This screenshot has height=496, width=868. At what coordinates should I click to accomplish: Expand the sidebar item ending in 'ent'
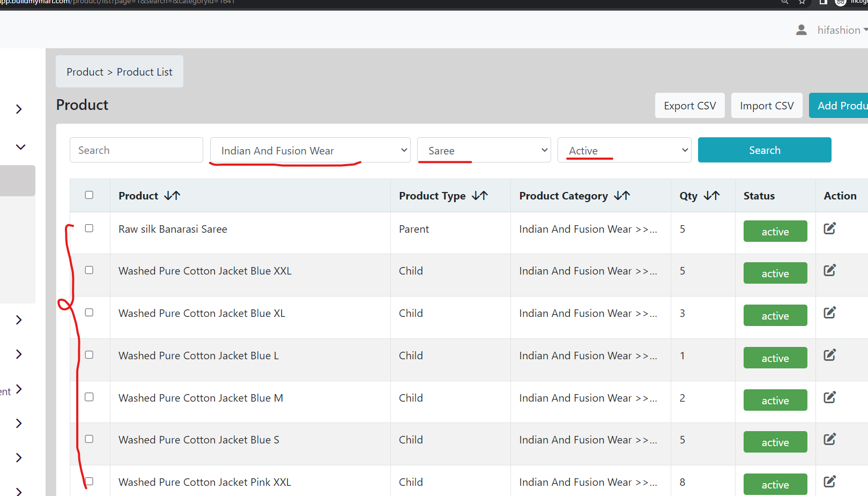coord(19,389)
